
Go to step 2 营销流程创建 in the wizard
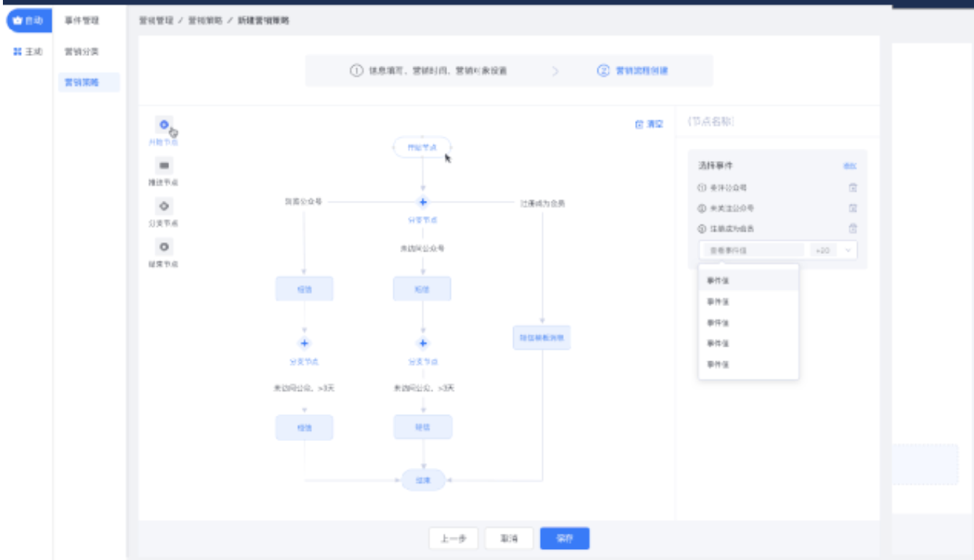click(x=632, y=71)
